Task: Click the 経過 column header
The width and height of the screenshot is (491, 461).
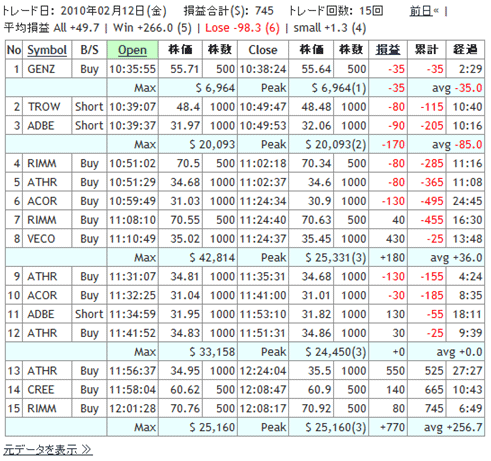Action: (x=465, y=50)
